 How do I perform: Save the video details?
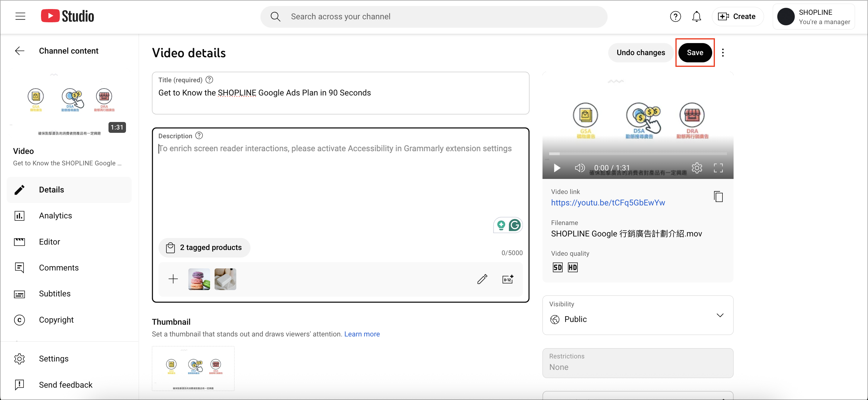pyautogui.click(x=695, y=52)
